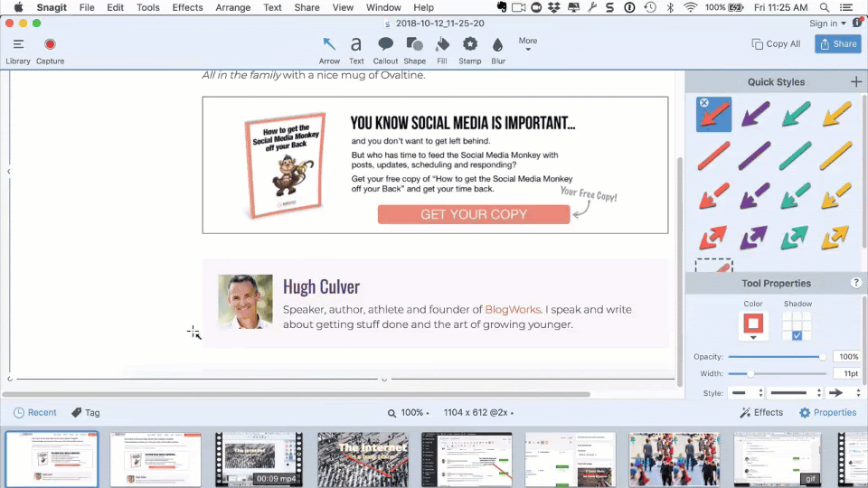Click the Width 11pt value field
The height and width of the screenshot is (488, 868).
point(847,373)
